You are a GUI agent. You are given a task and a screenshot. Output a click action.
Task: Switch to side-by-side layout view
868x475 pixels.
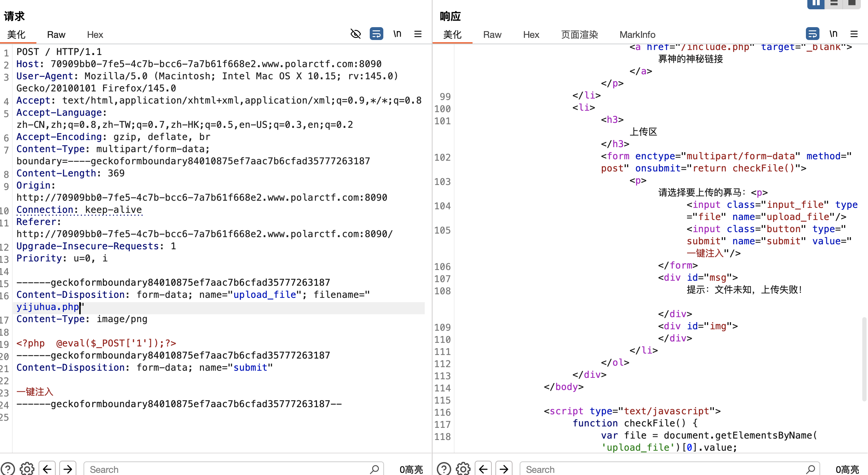pyautogui.click(x=816, y=3)
